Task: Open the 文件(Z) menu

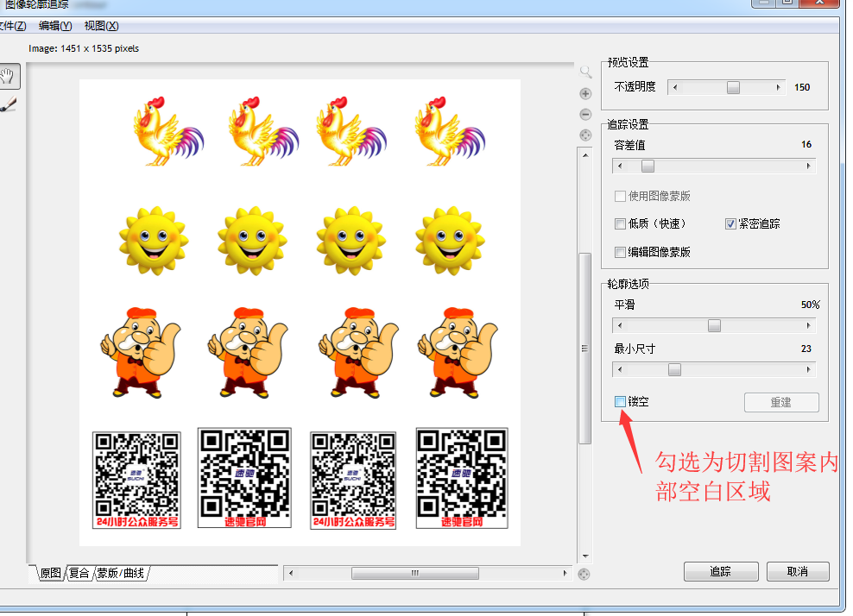Action: tap(12, 26)
